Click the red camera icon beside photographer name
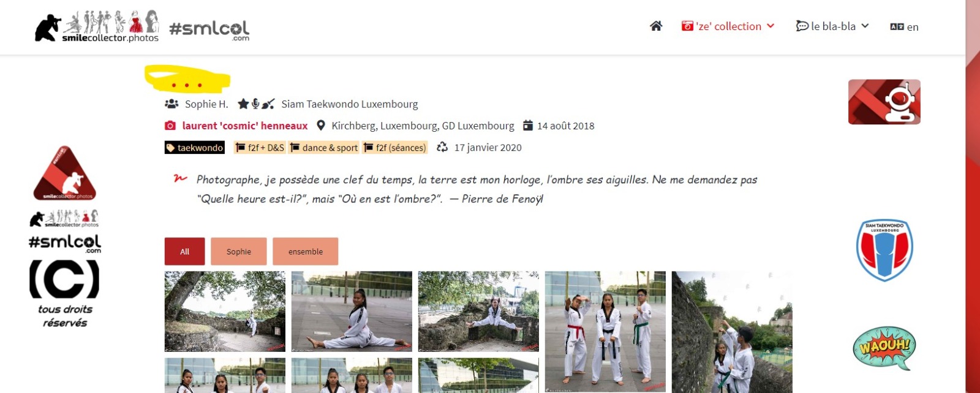Viewport: 980px width, 393px height. coord(170,126)
